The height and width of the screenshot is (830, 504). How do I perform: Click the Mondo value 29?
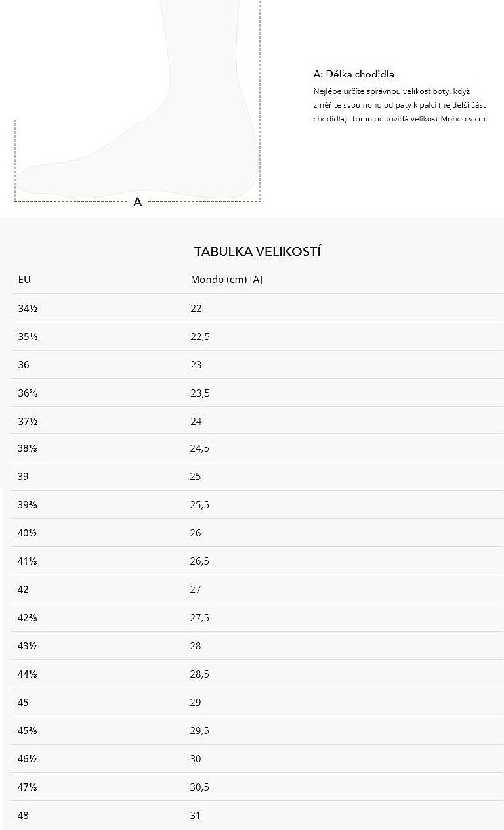pos(196,702)
